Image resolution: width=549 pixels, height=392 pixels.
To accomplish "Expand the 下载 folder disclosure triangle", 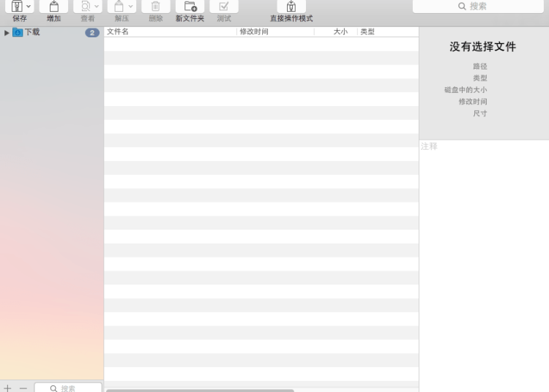I will pos(7,33).
